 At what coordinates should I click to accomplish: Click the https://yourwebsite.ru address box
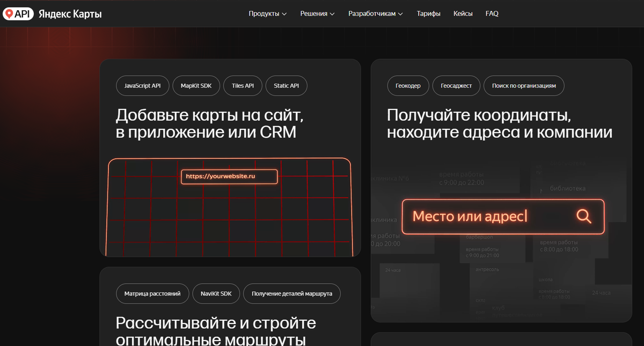[229, 176]
